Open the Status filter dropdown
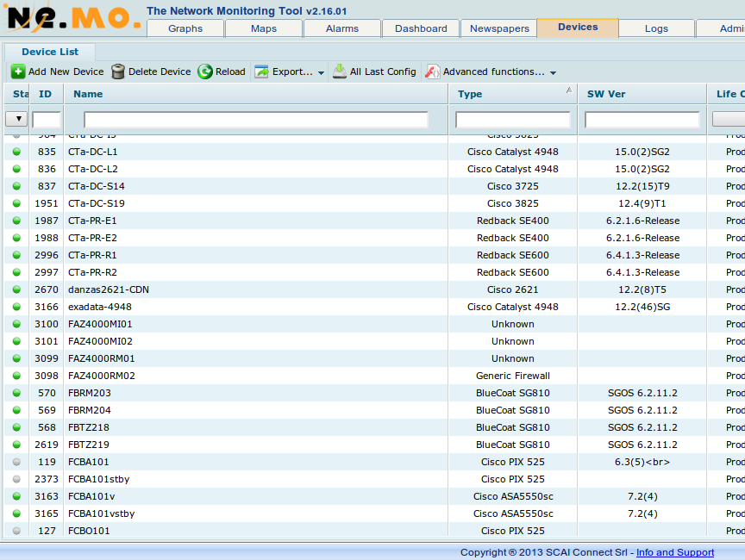The width and height of the screenshot is (745, 560). coord(16,119)
